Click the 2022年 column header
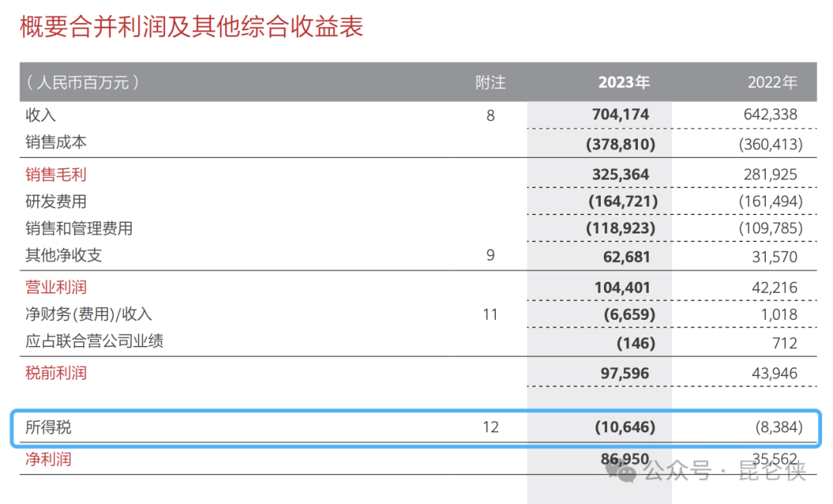833x504 pixels. [772, 82]
